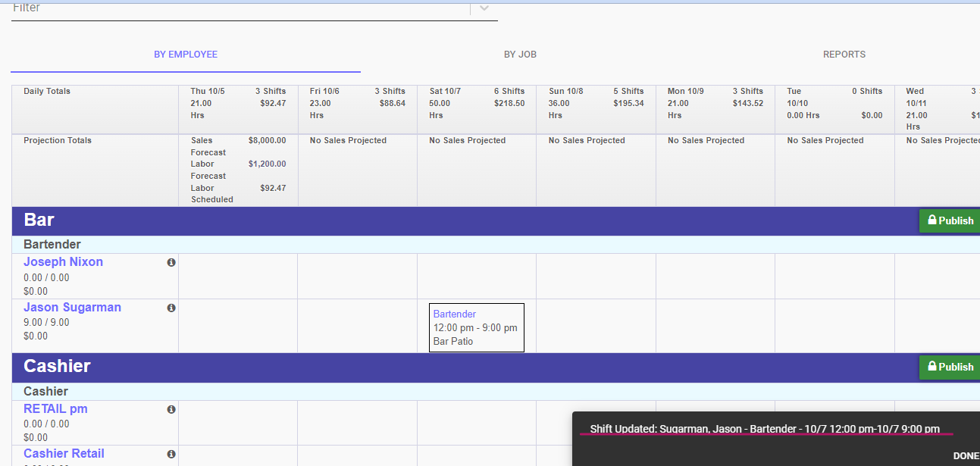Select the Sun 10/8 daily totals cell

(x=596, y=109)
